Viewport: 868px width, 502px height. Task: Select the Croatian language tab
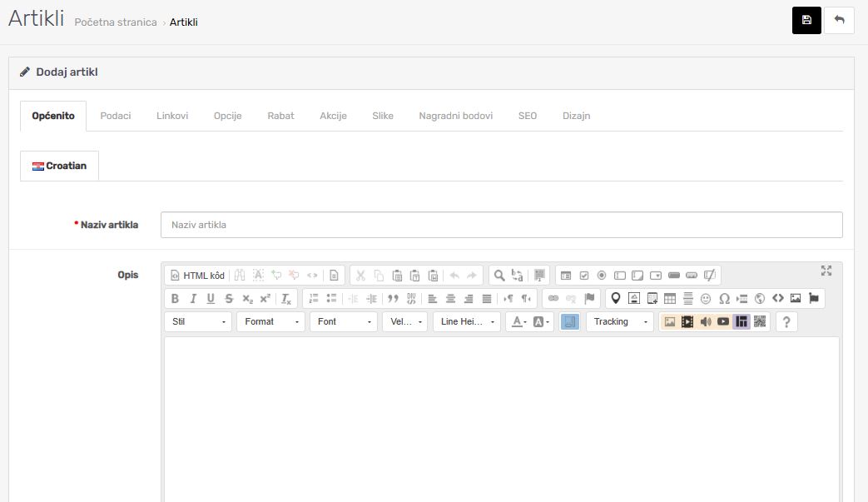[59, 166]
